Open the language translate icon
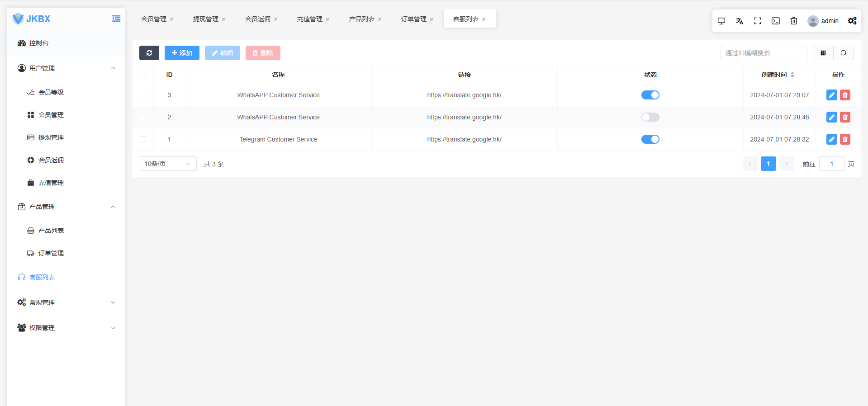 pyautogui.click(x=740, y=21)
